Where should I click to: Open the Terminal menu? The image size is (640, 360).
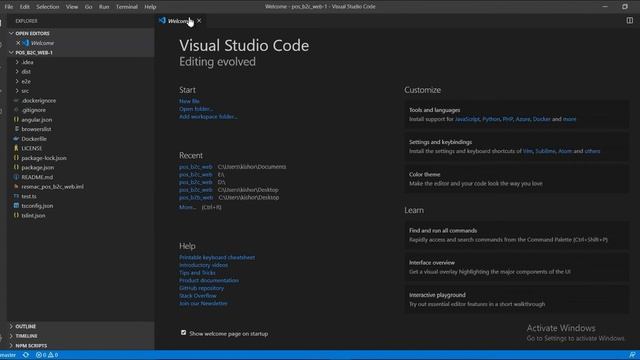(127, 7)
